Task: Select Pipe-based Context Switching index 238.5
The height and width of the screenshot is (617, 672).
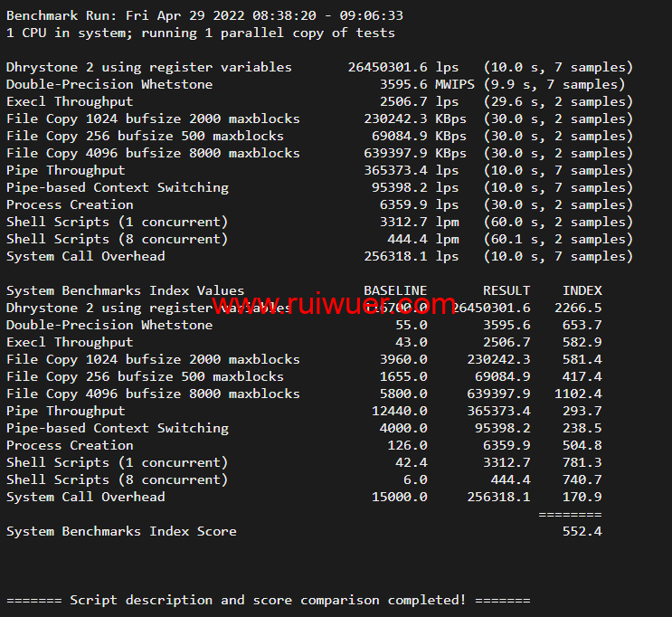Action: (x=582, y=428)
